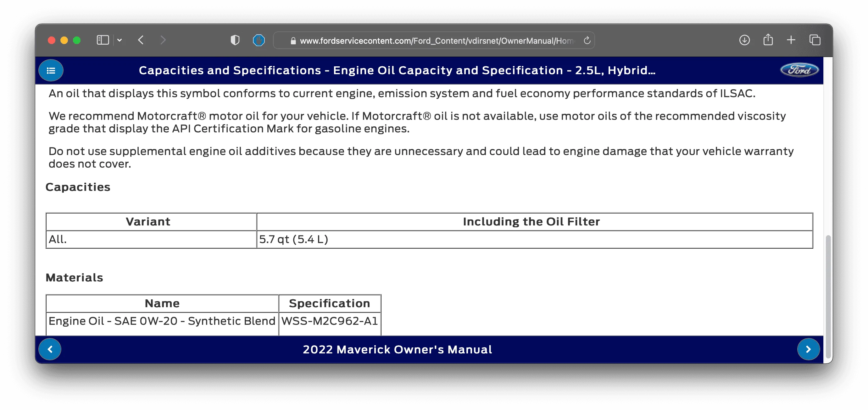Click the Ford logo in header
The width and height of the screenshot is (868, 410).
[799, 70]
